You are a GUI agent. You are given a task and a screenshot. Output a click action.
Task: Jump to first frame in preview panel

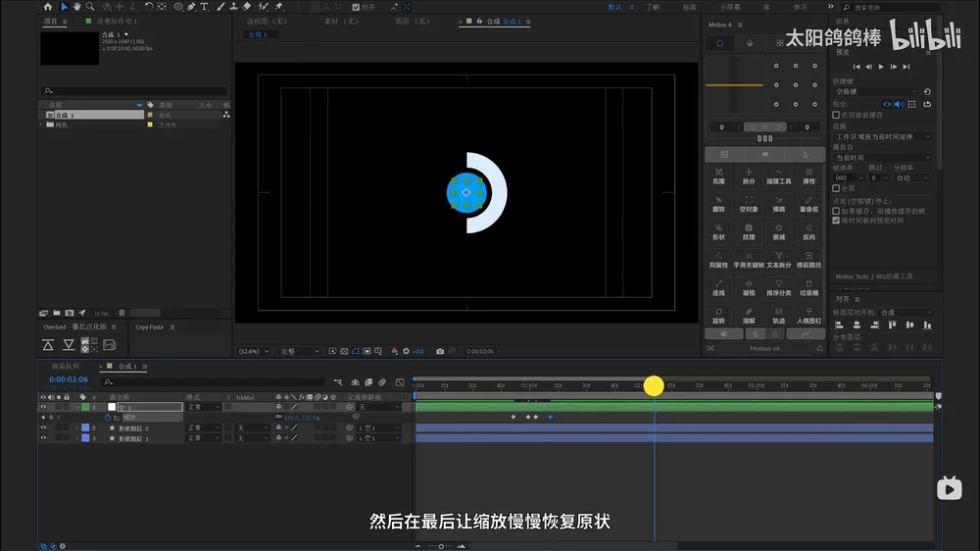coord(857,67)
